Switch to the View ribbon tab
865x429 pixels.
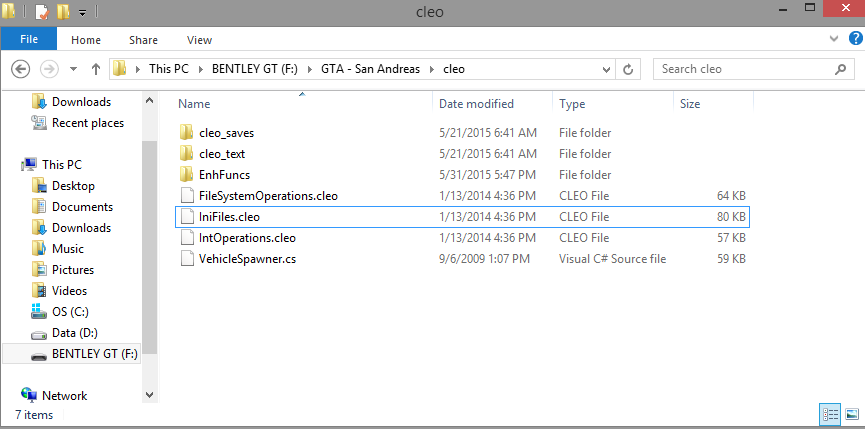[199, 40]
